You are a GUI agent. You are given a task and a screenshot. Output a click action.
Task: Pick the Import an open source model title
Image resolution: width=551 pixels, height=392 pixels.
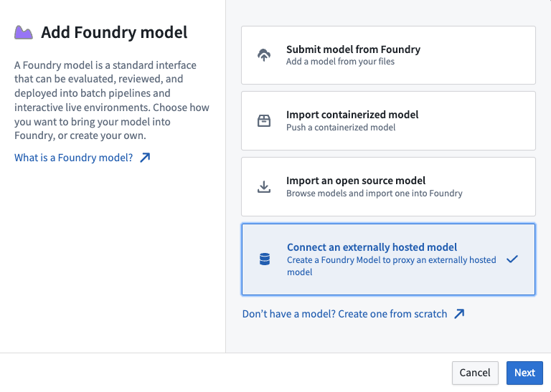click(356, 181)
